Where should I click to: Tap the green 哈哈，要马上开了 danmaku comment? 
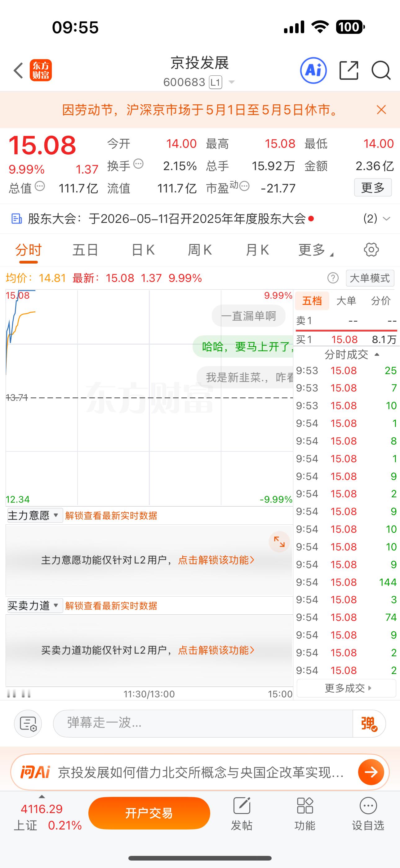[243, 346]
